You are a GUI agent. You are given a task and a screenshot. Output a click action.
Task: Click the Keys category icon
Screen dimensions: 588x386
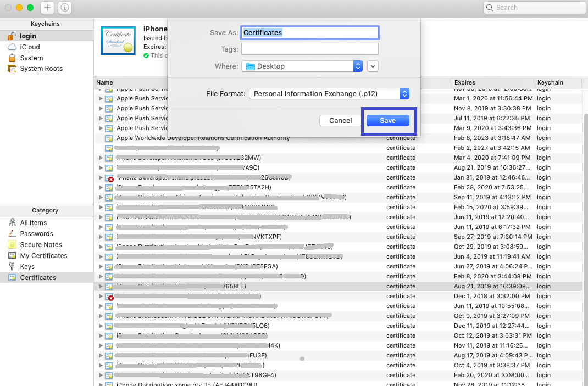pyautogui.click(x=12, y=266)
